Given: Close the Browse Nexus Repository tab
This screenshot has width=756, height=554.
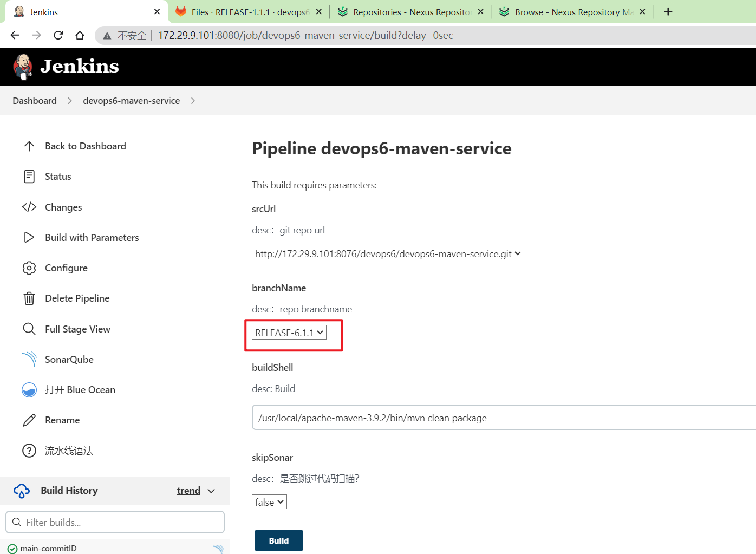Looking at the screenshot, I should (642, 11).
